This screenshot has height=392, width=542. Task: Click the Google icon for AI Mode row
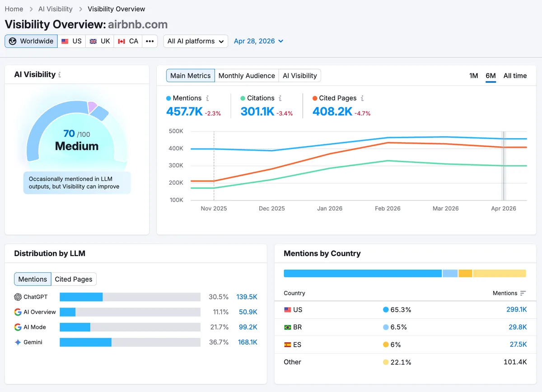point(18,327)
